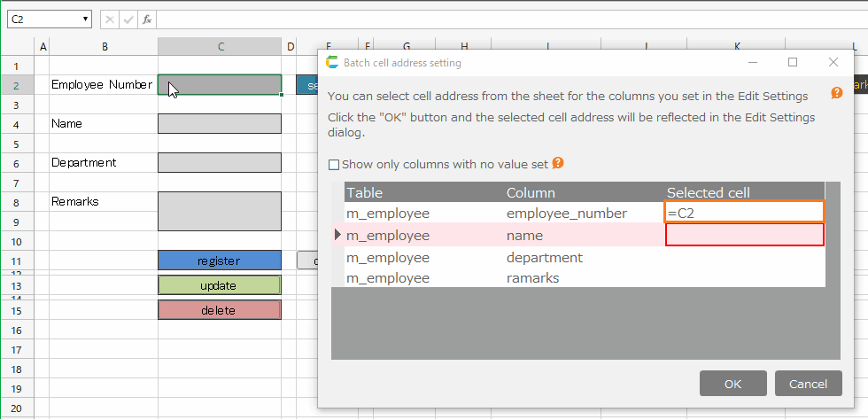Click the 'Name' label cell B4
This screenshot has height=420, width=868.
104,123
